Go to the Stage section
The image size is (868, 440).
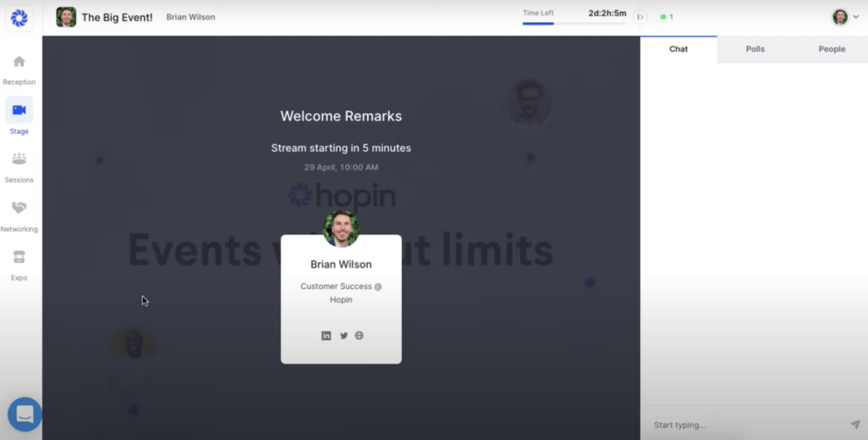tap(19, 116)
